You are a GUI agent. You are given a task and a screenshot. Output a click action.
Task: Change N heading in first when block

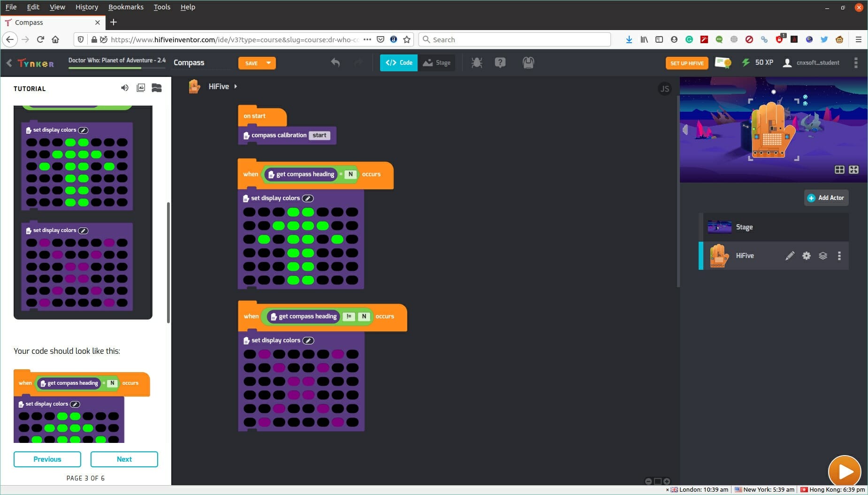(x=350, y=174)
